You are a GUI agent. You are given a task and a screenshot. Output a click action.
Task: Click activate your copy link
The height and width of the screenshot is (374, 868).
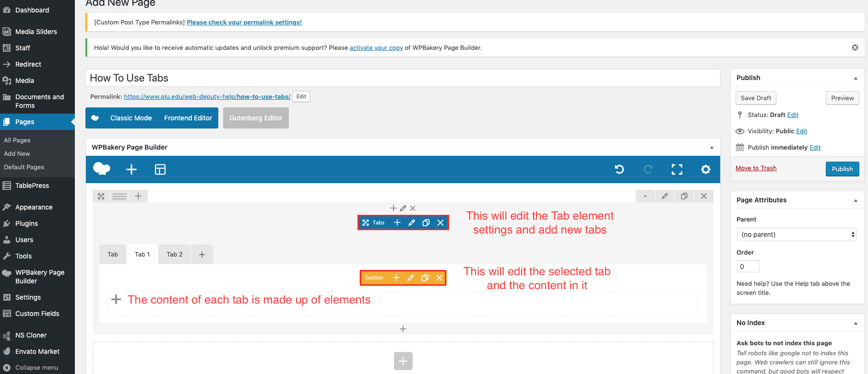point(376,47)
